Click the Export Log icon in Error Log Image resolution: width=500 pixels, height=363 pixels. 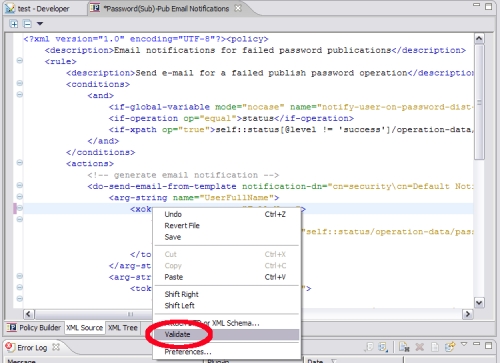[x=368, y=347]
